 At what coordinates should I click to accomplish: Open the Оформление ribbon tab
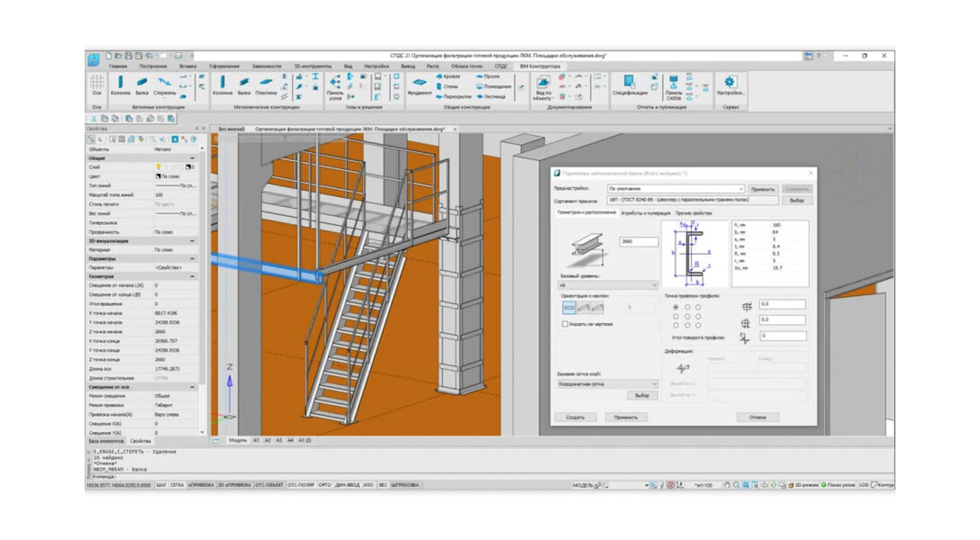point(224,66)
